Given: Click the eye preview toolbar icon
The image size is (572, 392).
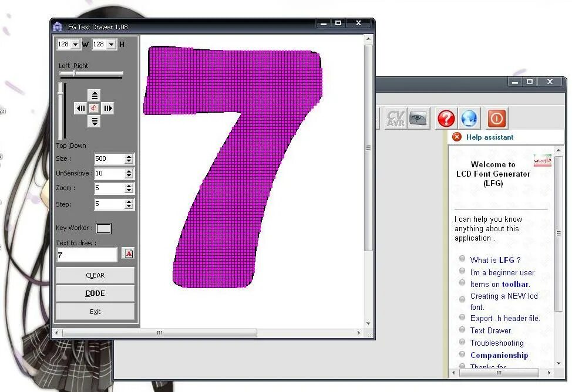Looking at the screenshot, I should tap(418, 119).
